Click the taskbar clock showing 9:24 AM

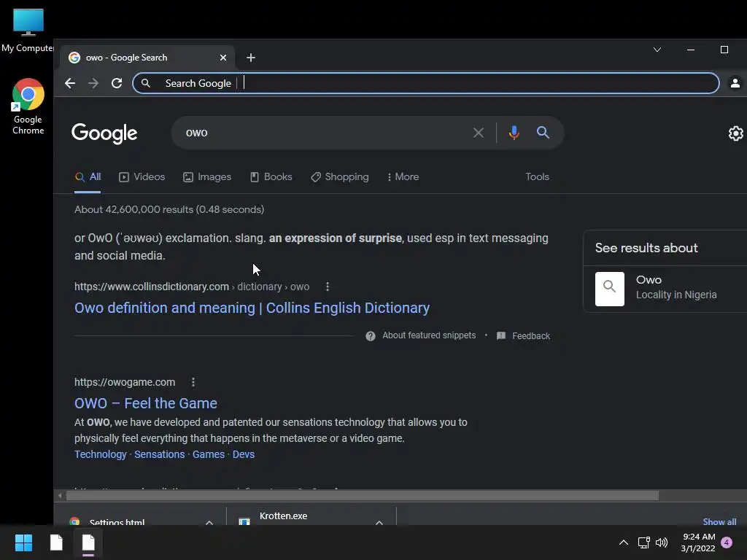[698, 542]
